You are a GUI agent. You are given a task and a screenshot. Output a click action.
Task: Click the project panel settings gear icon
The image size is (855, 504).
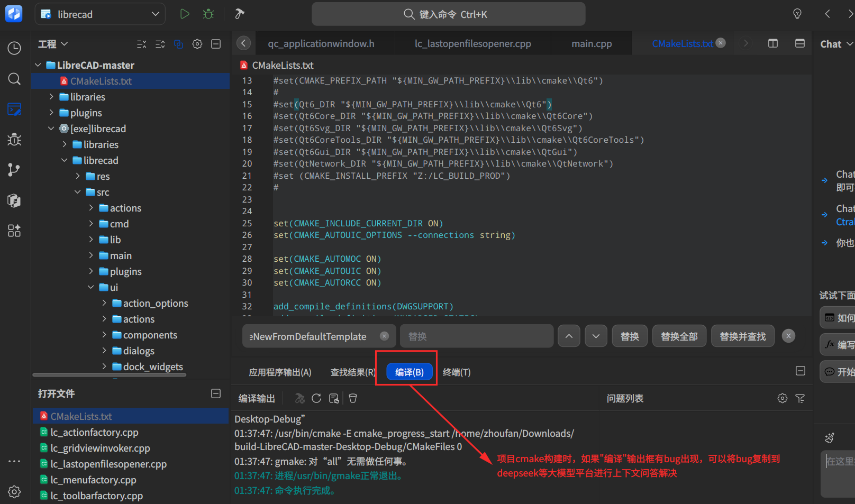[197, 44]
